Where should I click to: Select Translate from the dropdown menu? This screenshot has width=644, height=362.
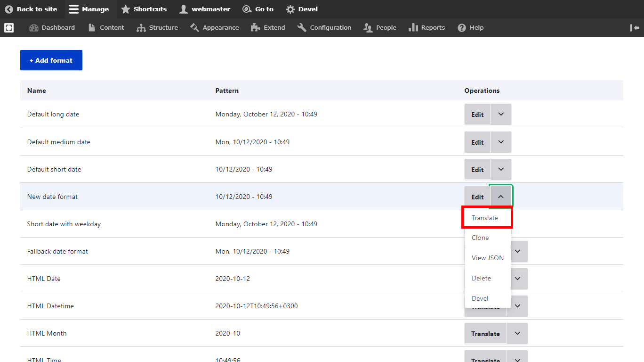pos(485,218)
